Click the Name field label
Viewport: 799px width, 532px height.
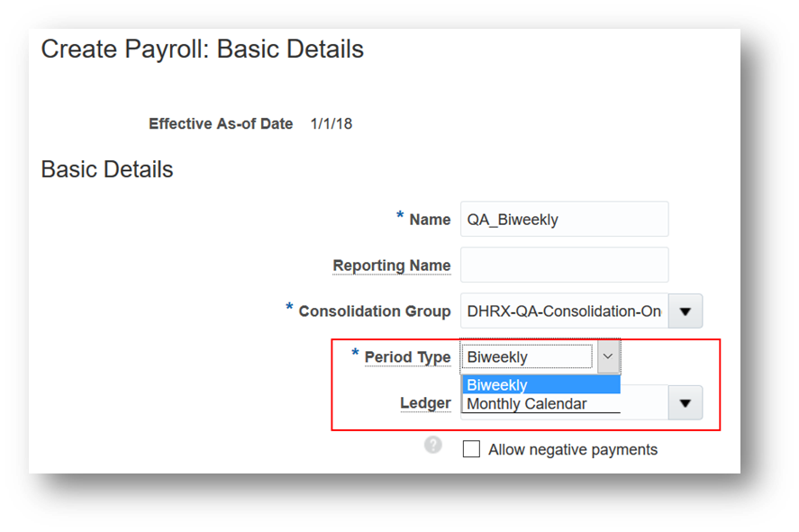[430, 220]
